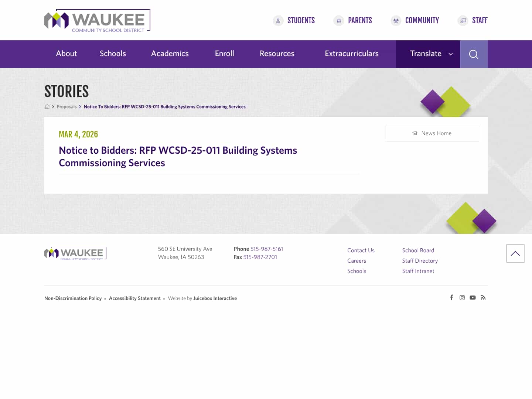Click the RSS feed icon
Image resolution: width=532 pixels, height=399 pixels.
click(x=483, y=297)
